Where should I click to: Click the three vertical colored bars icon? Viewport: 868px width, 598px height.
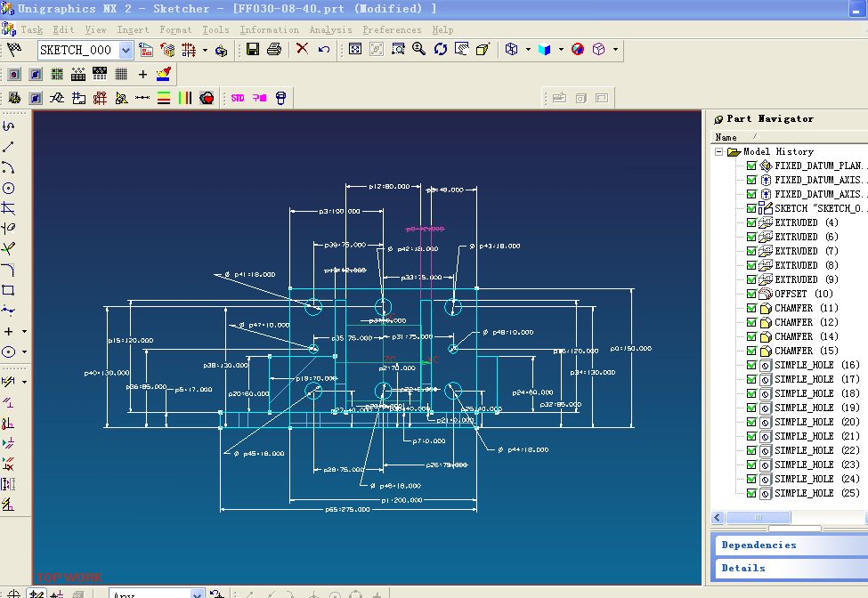[185, 99]
